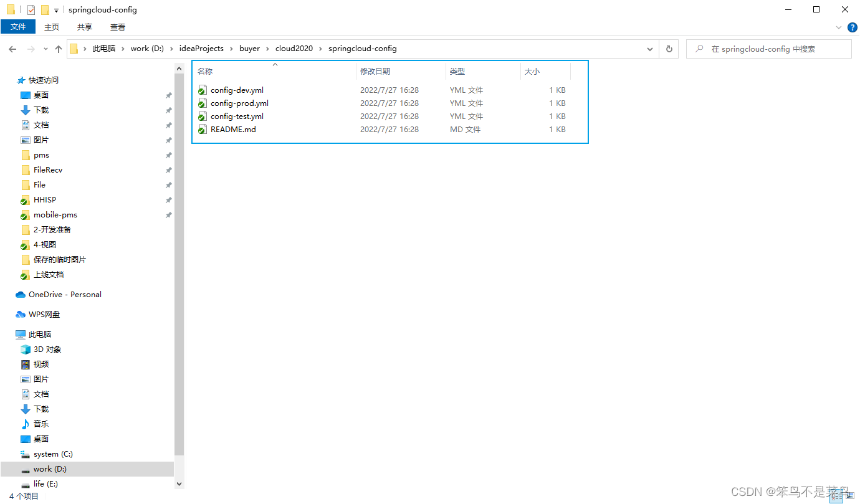The width and height of the screenshot is (860, 504).
Task: Click work (D:) in the address breadcrumb
Action: [147, 49]
